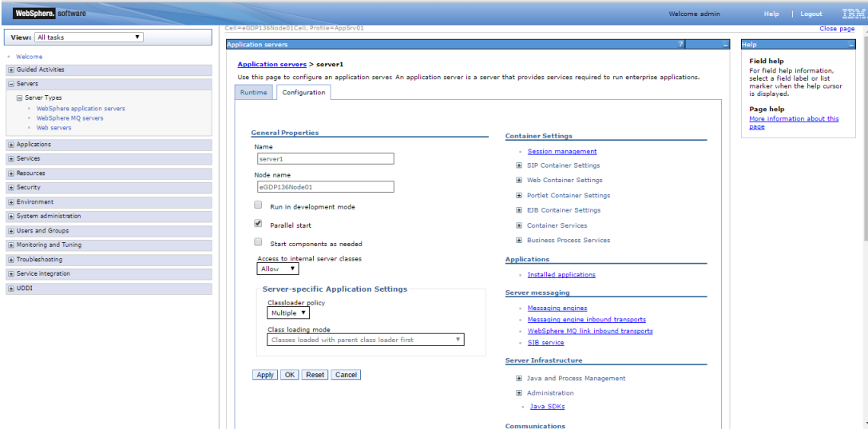Open the Classloader policy dropdown
The height and width of the screenshot is (434, 868).
(287, 313)
